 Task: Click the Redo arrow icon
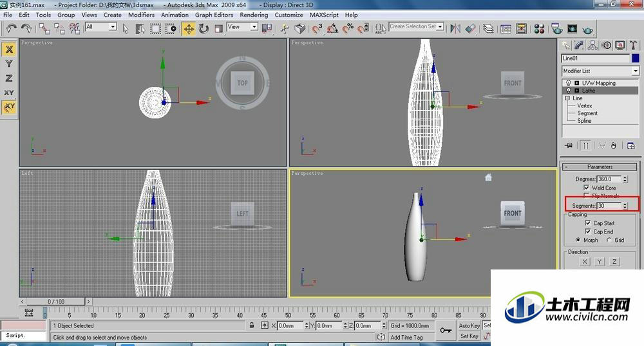click(26, 28)
